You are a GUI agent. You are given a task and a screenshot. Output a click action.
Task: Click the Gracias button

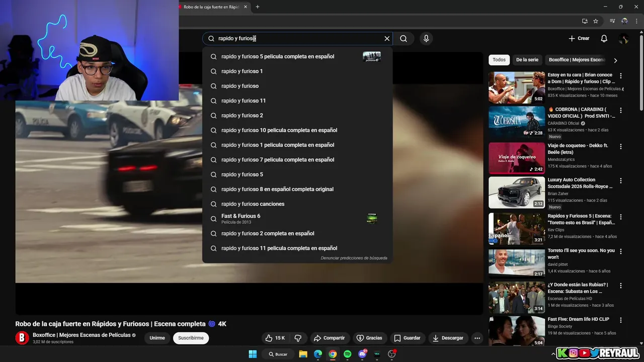tap(369, 338)
